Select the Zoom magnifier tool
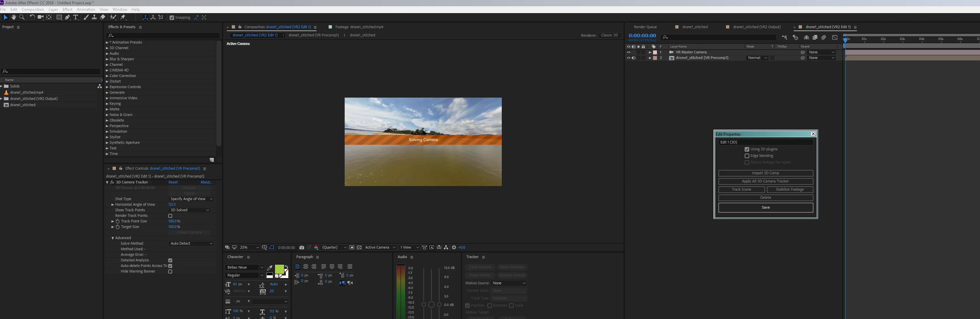This screenshot has height=319, width=980. pyautogui.click(x=22, y=17)
